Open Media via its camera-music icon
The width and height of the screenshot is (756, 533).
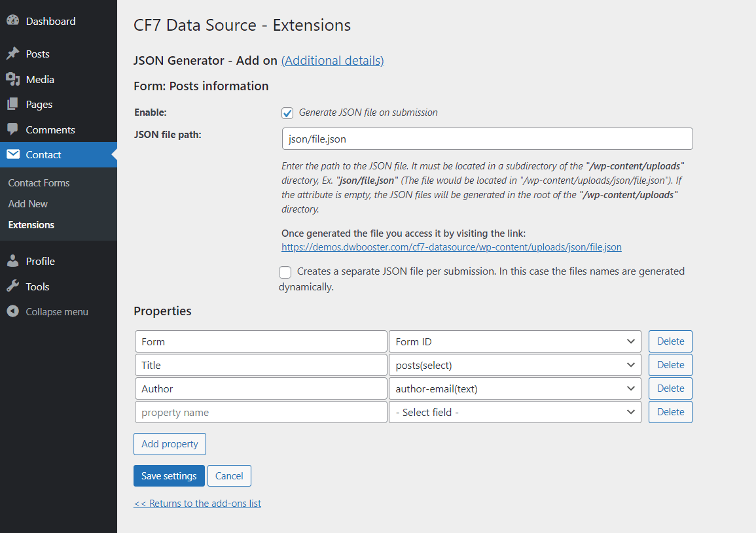12,79
